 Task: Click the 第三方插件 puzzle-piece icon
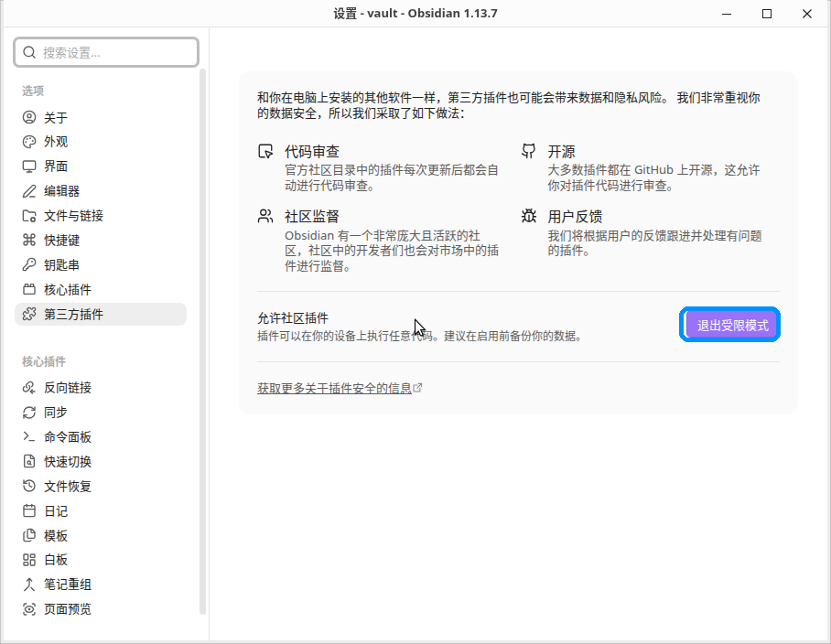tap(29, 315)
